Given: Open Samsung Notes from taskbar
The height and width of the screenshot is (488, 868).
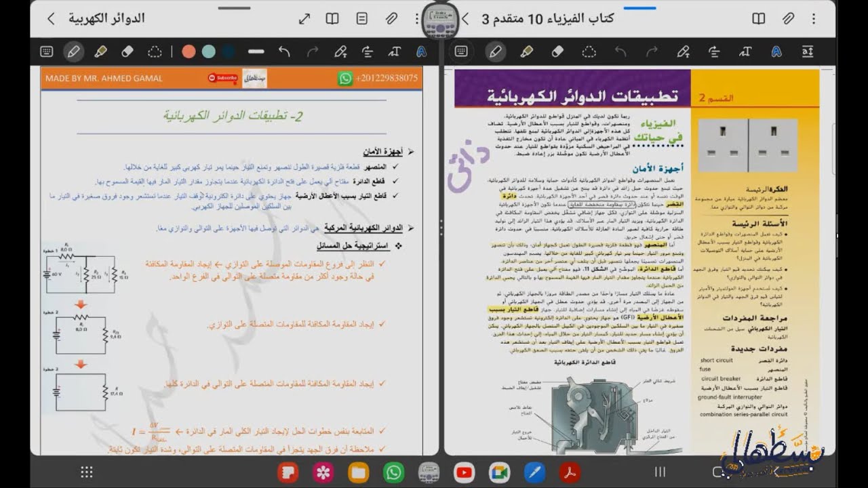Looking at the screenshot, I should coord(288,472).
